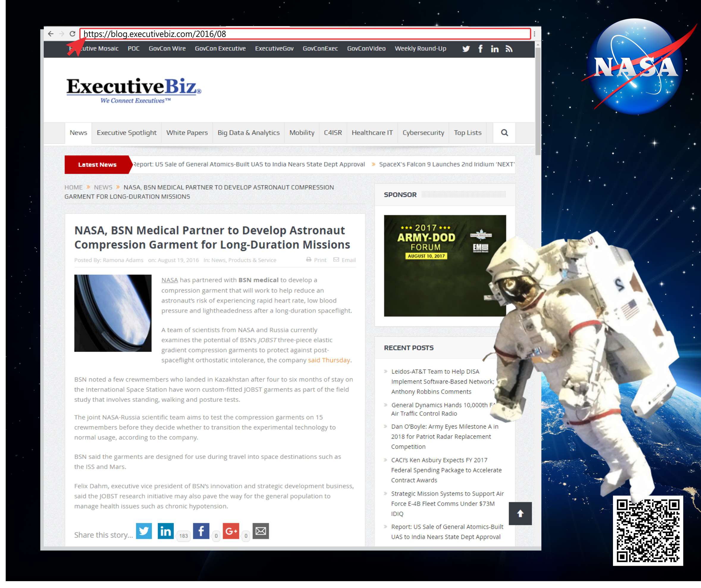The height and width of the screenshot is (588, 701).
Task: Share story on LinkedIn
Action: [166, 531]
